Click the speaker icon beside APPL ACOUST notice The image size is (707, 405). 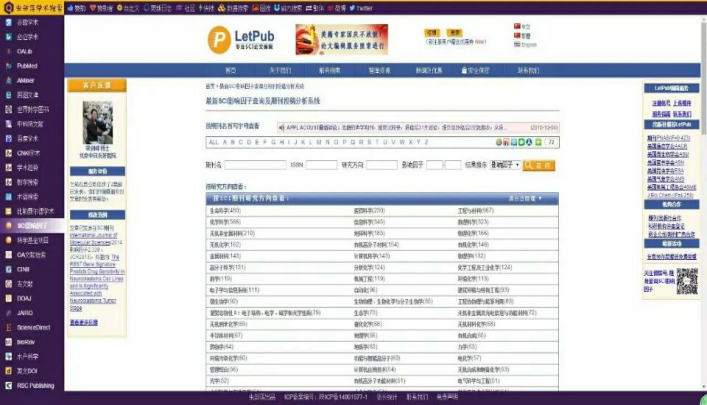(x=281, y=128)
